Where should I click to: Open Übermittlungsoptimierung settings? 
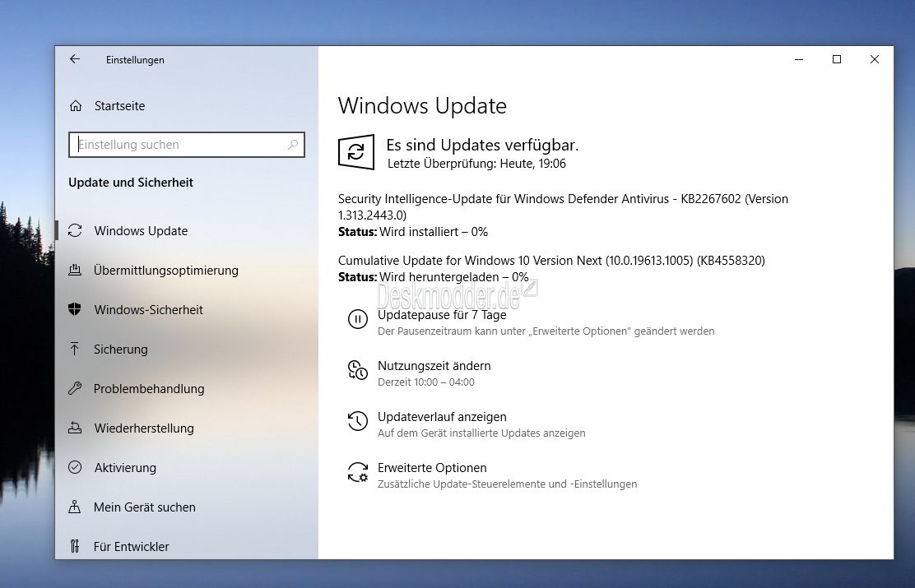click(x=165, y=270)
